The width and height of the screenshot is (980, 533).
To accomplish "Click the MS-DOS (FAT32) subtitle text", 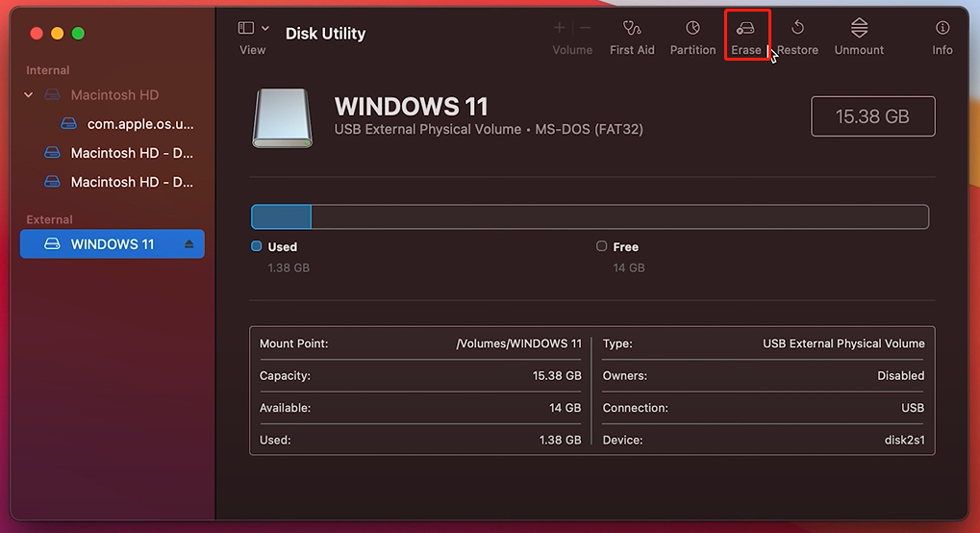I will pos(589,130).
